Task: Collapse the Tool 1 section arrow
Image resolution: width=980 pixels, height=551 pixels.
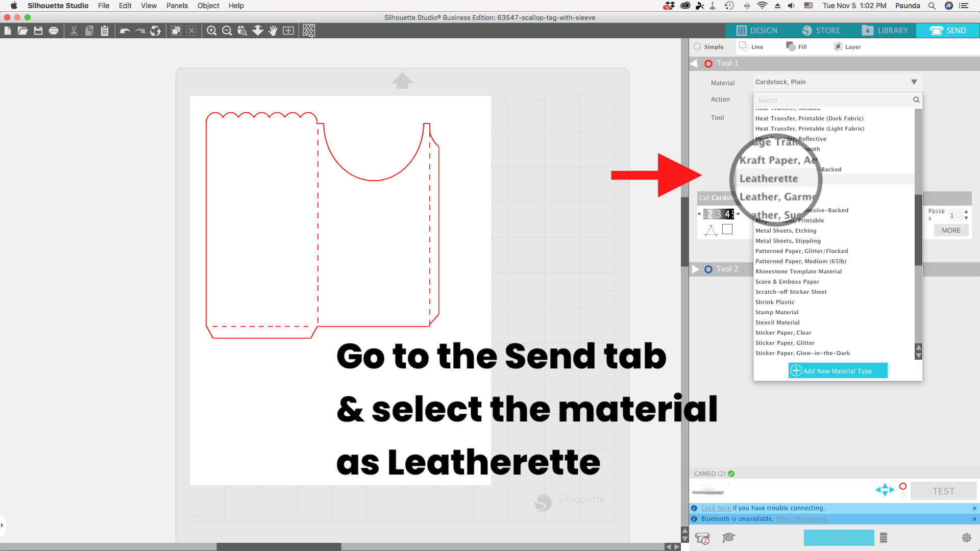Action: 694,64
